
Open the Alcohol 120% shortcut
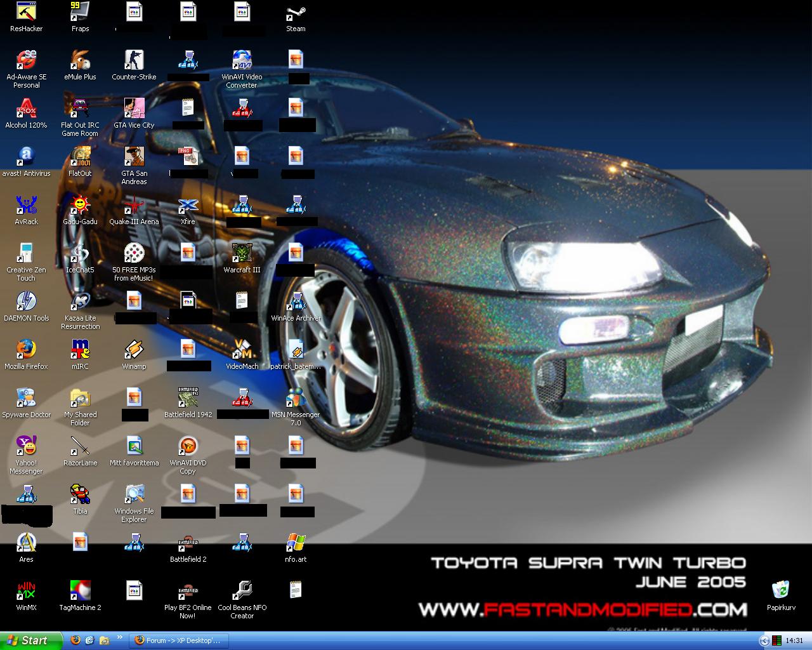[x=26, y=114]
